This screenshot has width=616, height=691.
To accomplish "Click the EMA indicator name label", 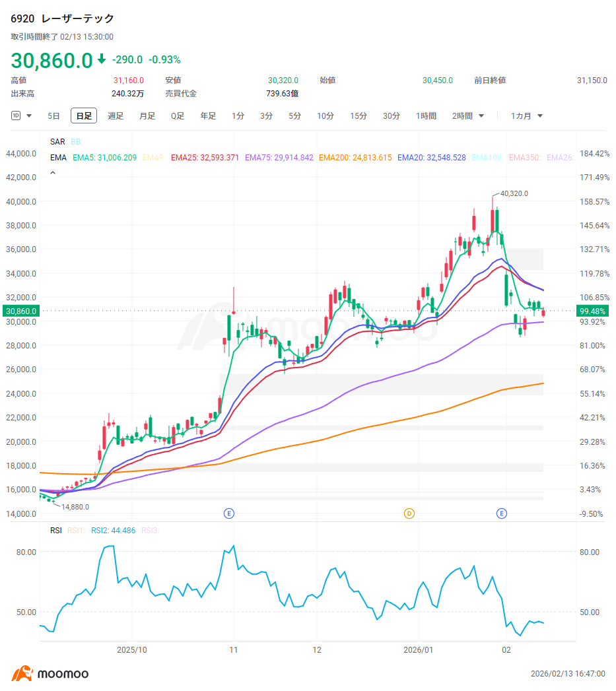I will coord(58,158).
